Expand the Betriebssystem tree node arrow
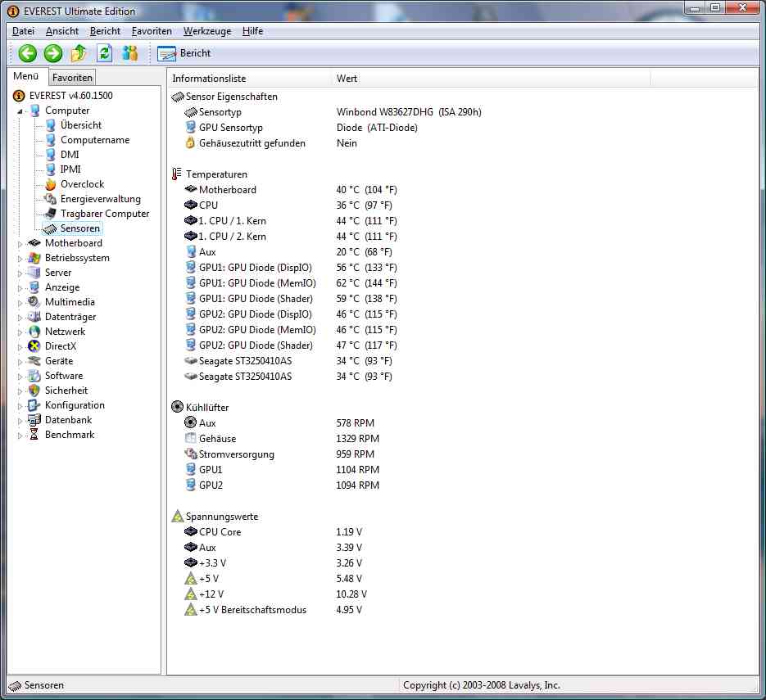Viewport: 766px width, 700px height. coord(20,258)
